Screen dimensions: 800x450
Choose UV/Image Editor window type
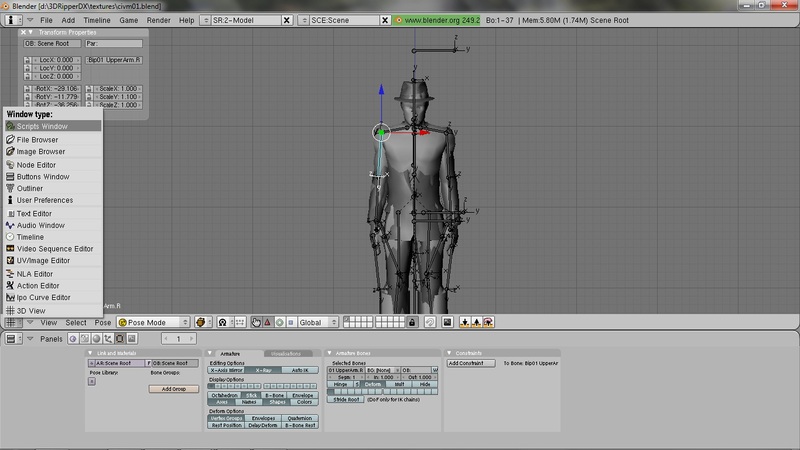pos(53,261)
